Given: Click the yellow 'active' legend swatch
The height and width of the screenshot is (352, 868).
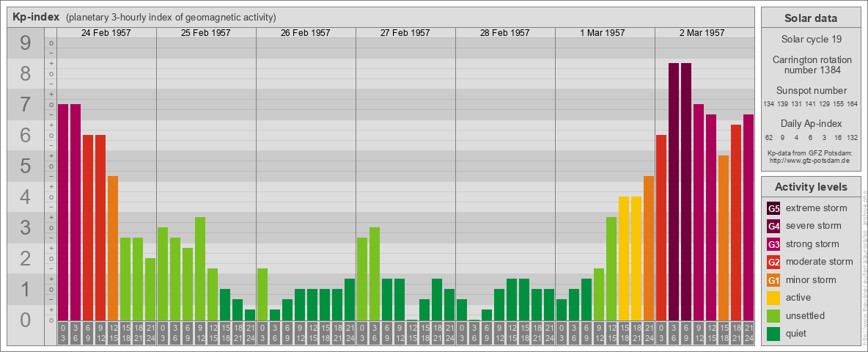Looking at the screenshot, I should click(x=773, y=298).
